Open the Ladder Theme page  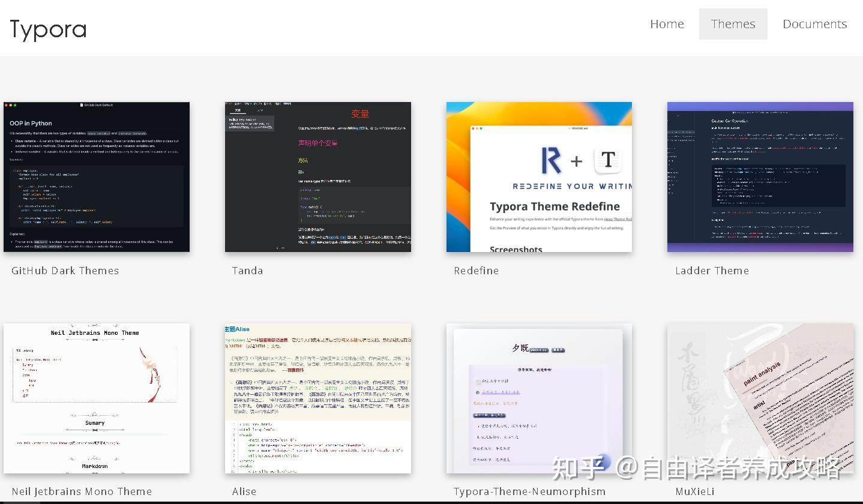(x=712, y=271)
